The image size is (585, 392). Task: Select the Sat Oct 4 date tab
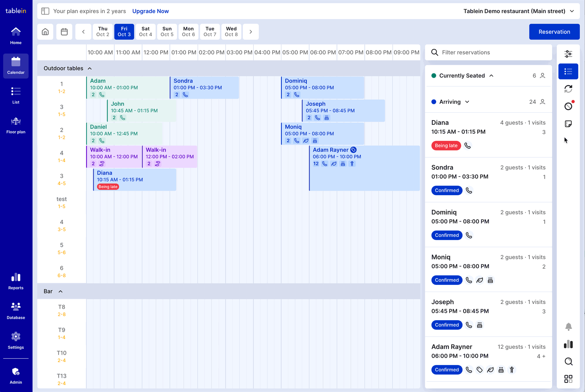[x=146, y=32]
